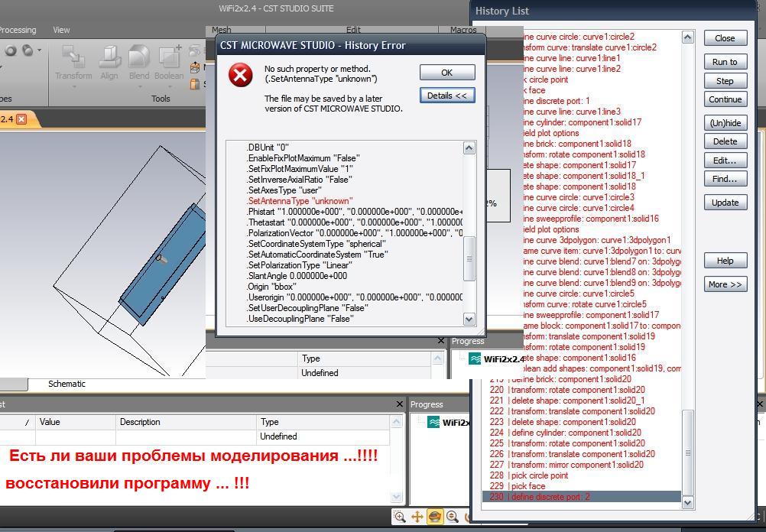Click the (Un)hide button
The image size is (766, 532).
point(725,123)
